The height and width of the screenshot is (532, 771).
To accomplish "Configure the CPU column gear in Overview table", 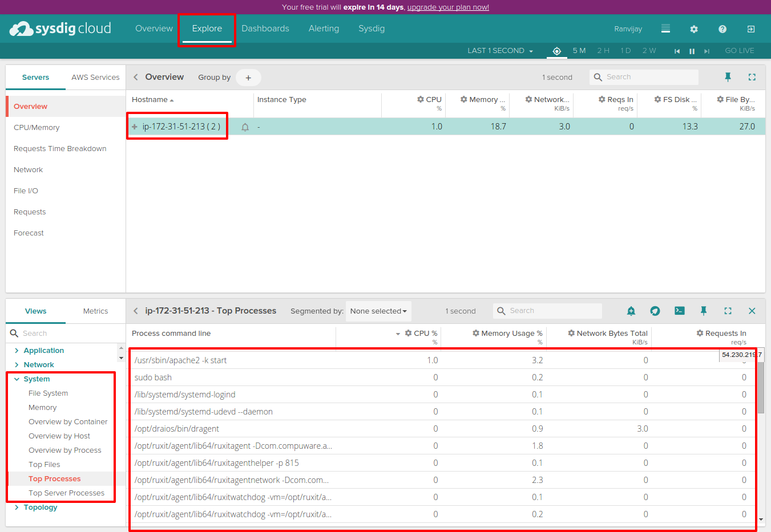I will (421, 99).
